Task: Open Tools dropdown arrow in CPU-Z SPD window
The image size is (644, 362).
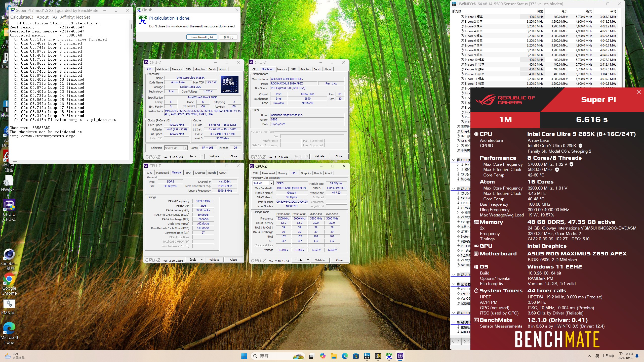Action: pos(308,260)
